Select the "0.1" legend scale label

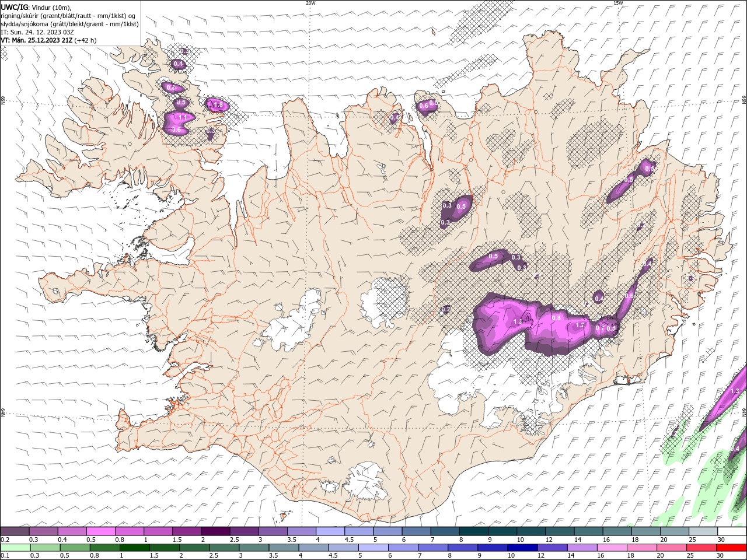(x=5, y=556)
